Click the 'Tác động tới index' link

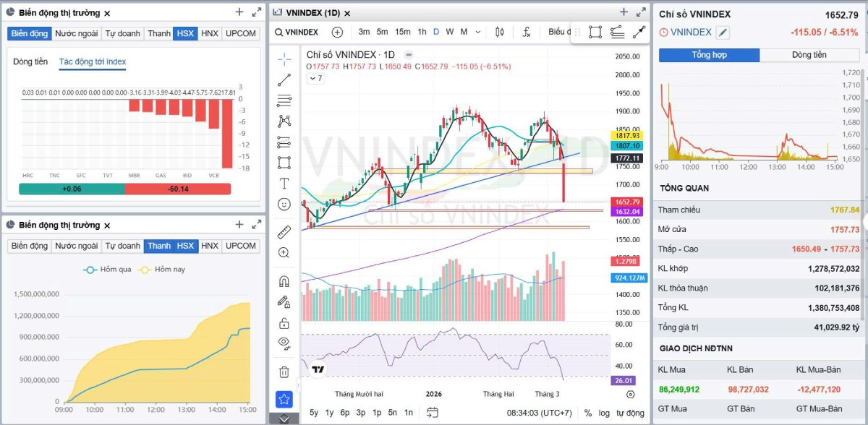pyautogui.click(x=93, y=62)
